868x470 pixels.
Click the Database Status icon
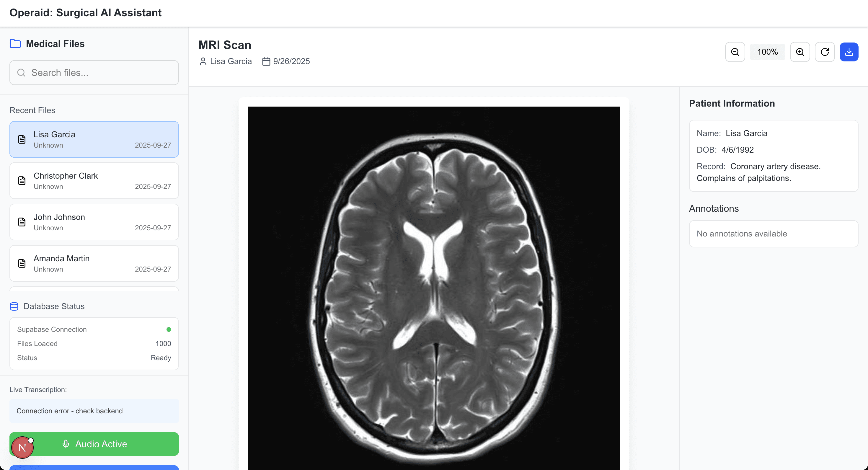pos(14,306)
